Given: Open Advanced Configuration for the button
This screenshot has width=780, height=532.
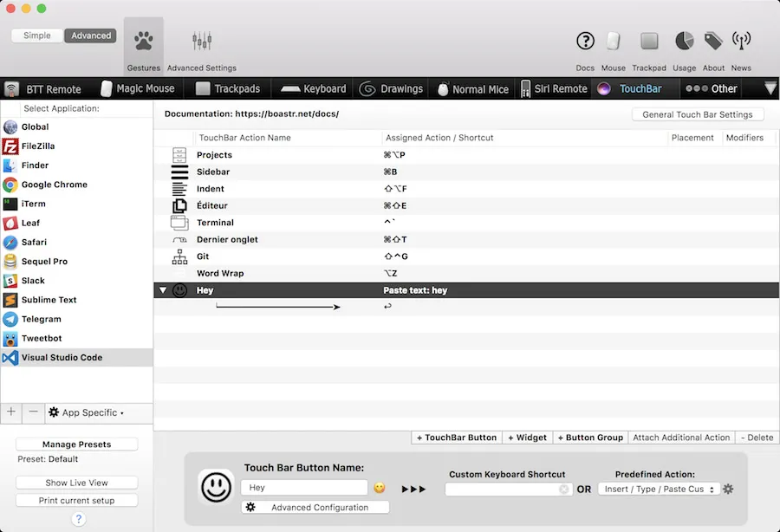Looking at the screenshot, I should [x=315, y=507].
